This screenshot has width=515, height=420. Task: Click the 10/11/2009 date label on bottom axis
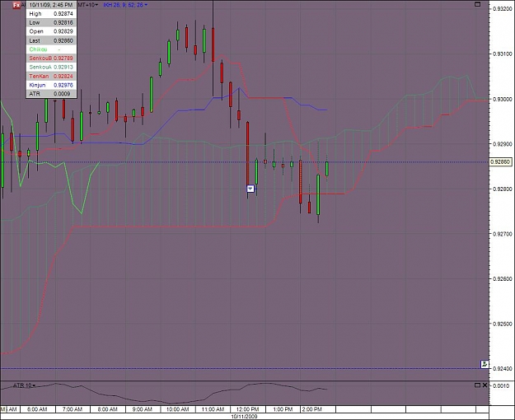click(x=245, y=417)
